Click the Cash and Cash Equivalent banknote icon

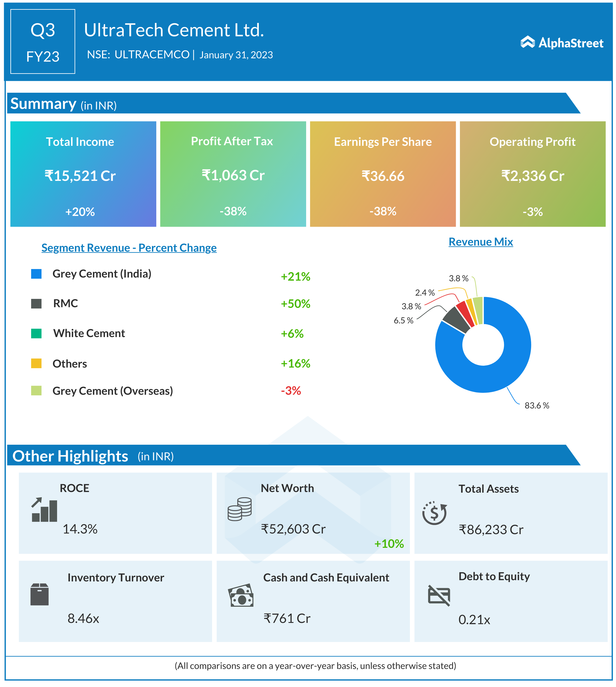pyautogui.click(x=241, y=595)
